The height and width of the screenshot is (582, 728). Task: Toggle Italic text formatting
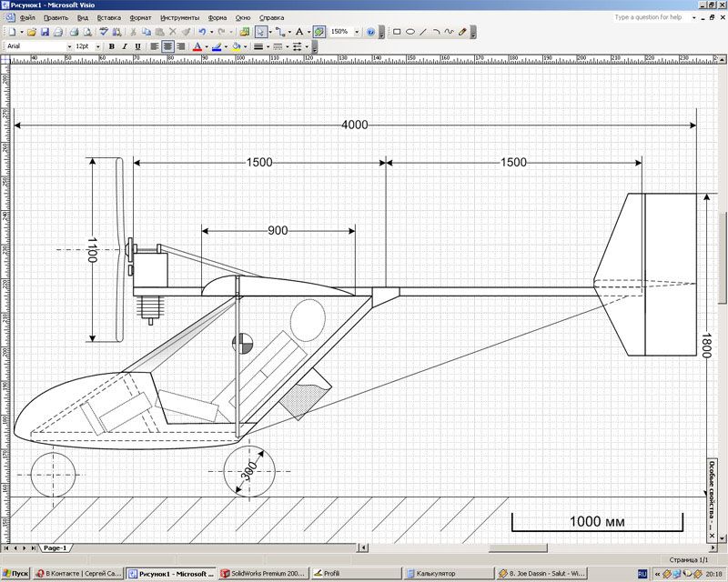(x=125, y=45)
